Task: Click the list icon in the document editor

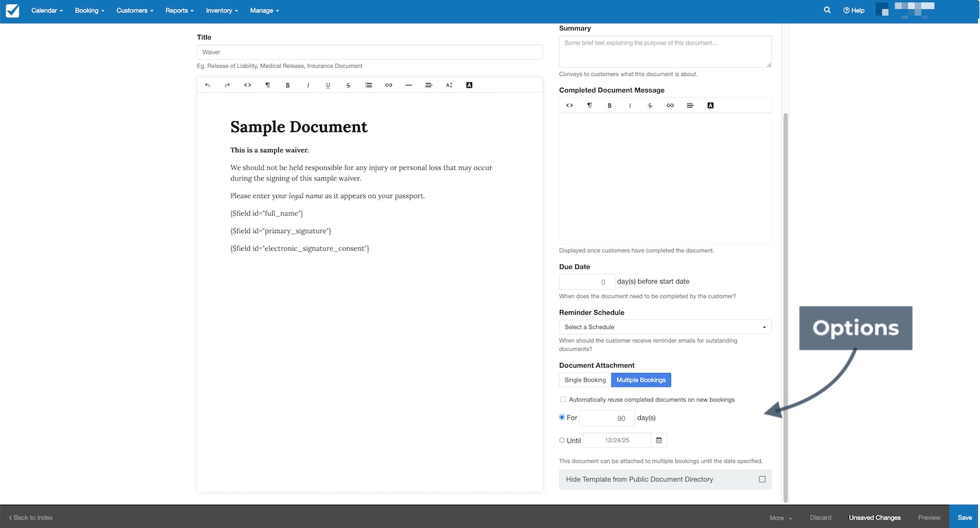Action: click(x=369, y=85)
